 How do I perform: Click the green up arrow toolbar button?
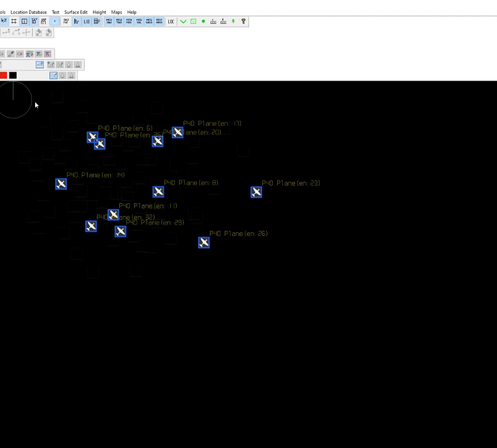point(233,21)
